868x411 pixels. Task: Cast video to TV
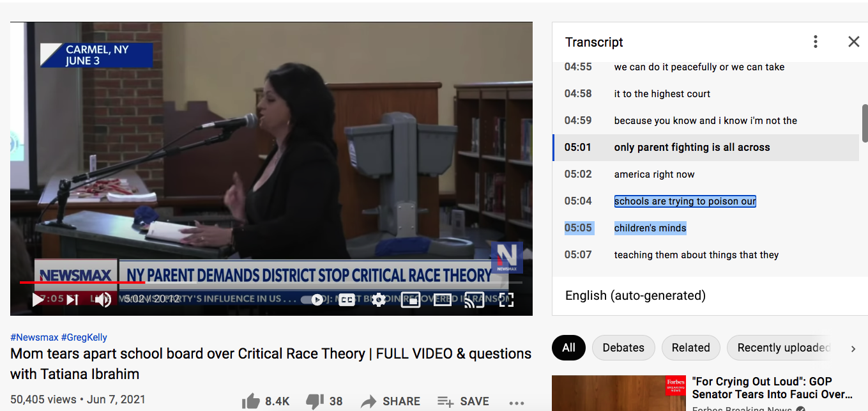coord(474,299)
